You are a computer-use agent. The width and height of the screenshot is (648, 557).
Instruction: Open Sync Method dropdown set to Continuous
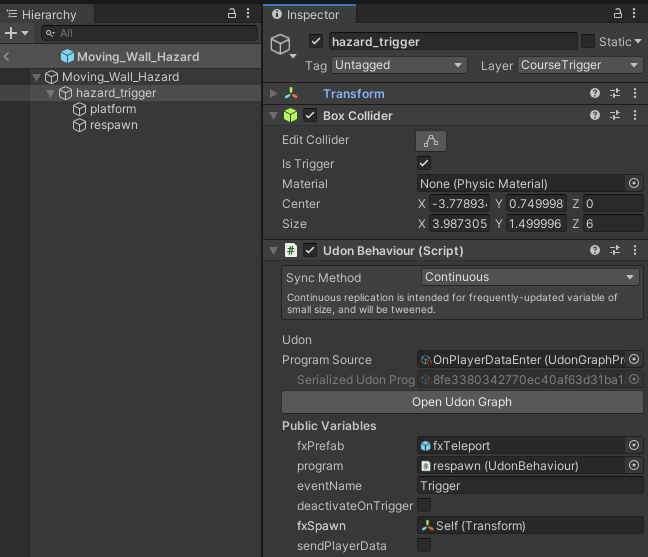click(x=530, y=277)
